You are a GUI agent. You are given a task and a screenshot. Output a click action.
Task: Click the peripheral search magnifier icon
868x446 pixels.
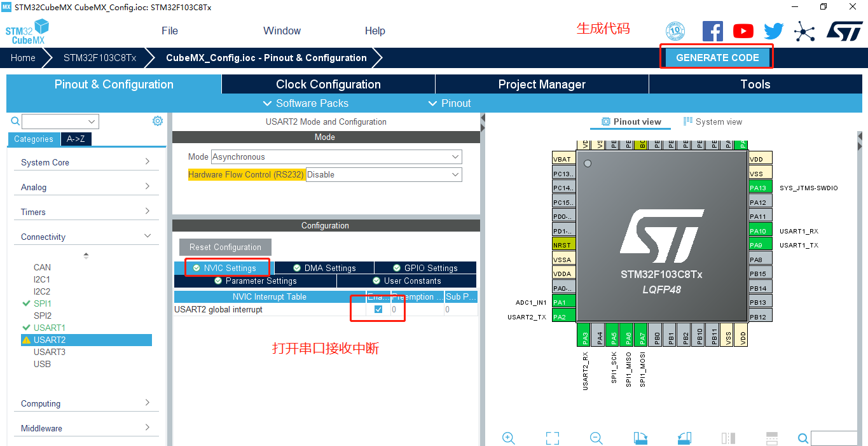click(15, 121)
